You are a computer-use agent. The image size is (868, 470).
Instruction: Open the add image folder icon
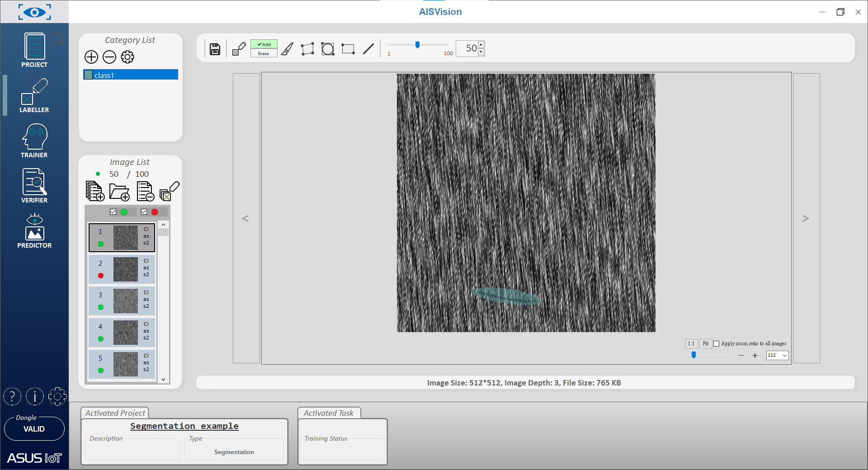click(x=119, y=192)
